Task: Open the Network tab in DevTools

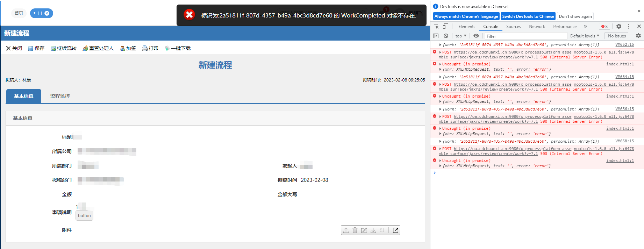Action: point(537,27)
